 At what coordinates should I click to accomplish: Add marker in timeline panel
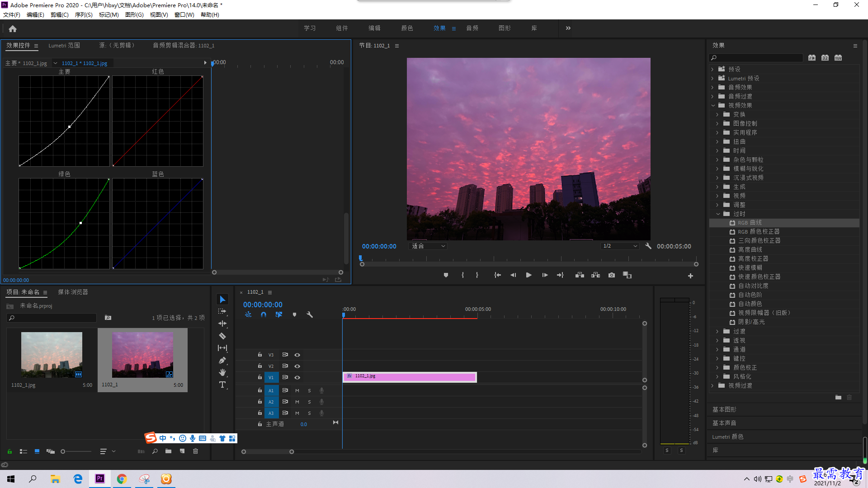(x=294, y=314)
